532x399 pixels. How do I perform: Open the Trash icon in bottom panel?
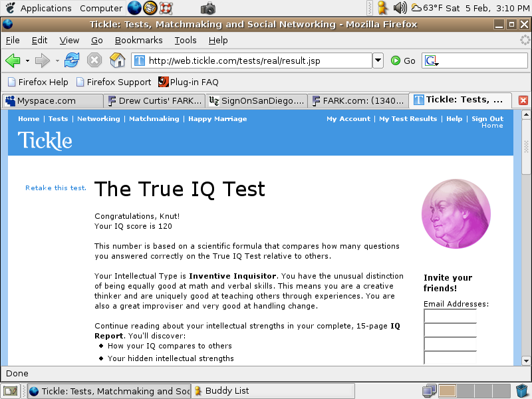click(x=522, y=391)
